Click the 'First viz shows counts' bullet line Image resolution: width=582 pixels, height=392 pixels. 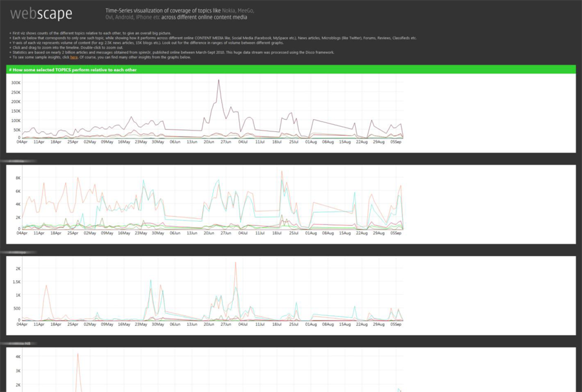point(90,33)
